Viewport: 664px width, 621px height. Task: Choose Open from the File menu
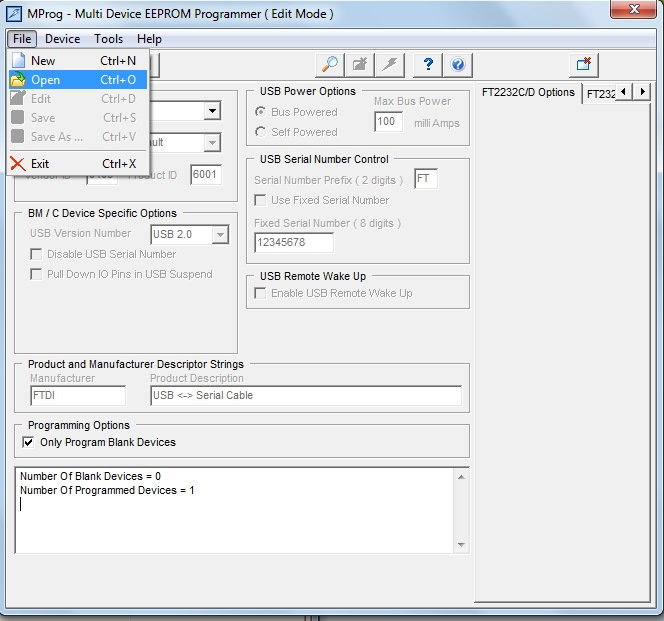coord(78,80)
